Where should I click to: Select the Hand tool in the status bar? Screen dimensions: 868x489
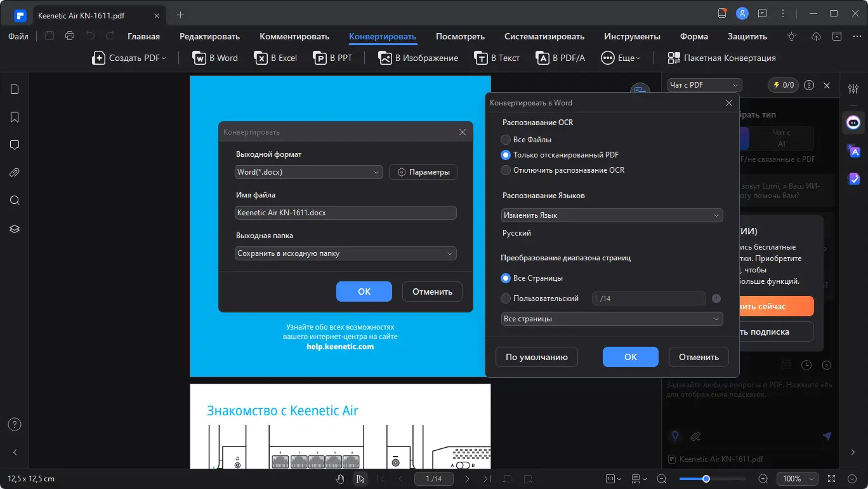pos(340,479)
